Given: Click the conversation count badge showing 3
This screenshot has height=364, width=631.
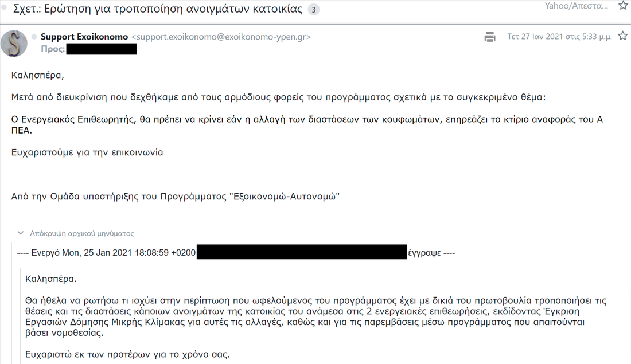Looking at the screenshot, I should click(313, 10).
